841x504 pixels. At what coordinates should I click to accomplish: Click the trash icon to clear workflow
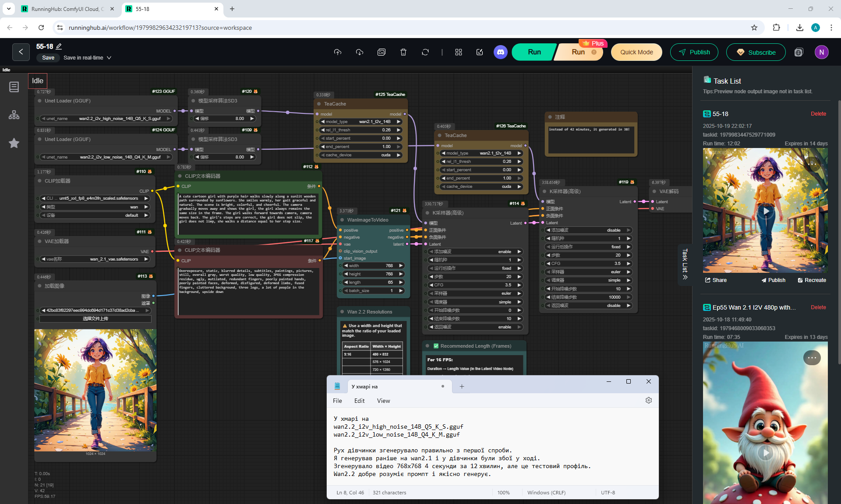[x=403, y=52]
